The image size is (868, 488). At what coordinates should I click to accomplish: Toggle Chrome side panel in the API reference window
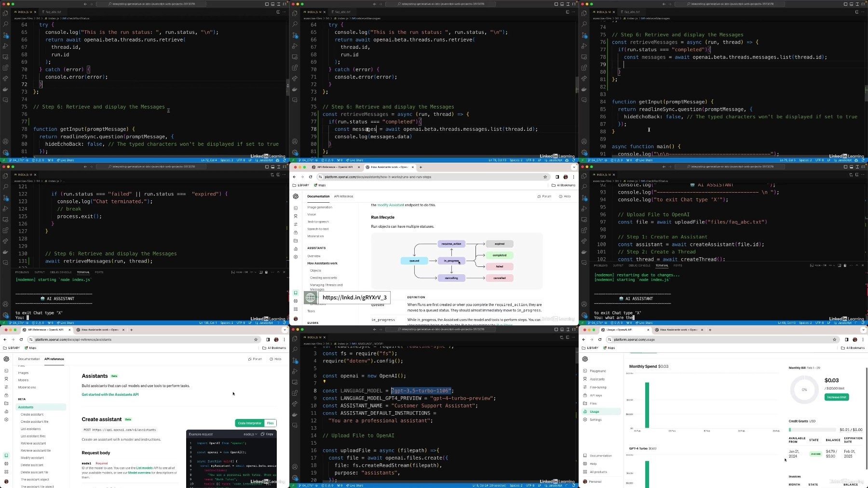[268, 339]
